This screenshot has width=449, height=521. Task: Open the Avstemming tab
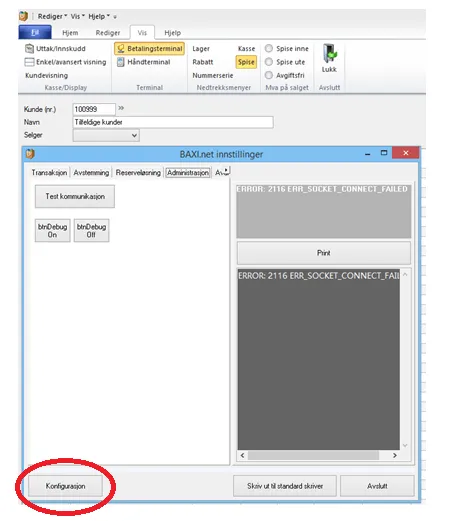pyautogui.click(x=91, y=173)
